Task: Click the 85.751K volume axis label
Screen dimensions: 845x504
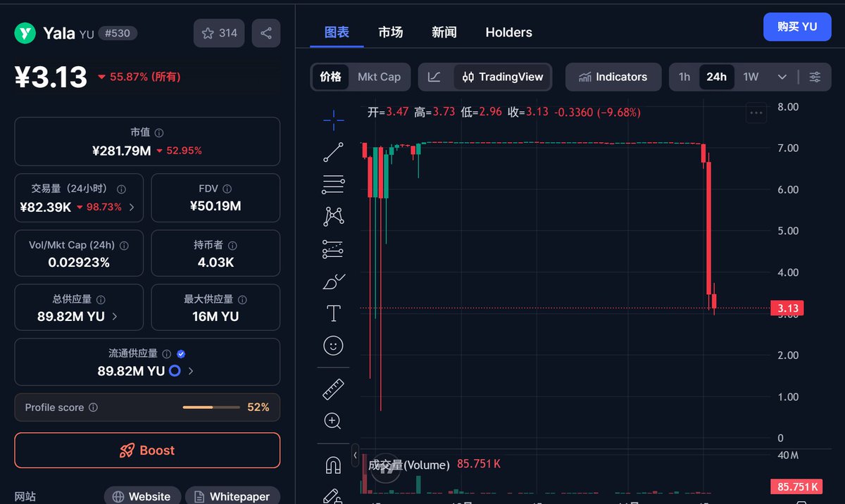Action: coord(797,486)
